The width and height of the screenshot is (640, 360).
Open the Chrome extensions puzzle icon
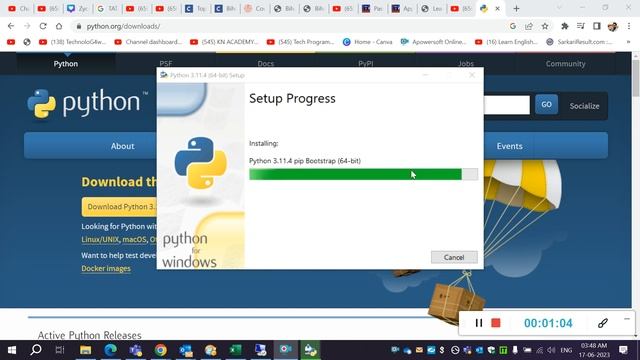pos(564,26)
